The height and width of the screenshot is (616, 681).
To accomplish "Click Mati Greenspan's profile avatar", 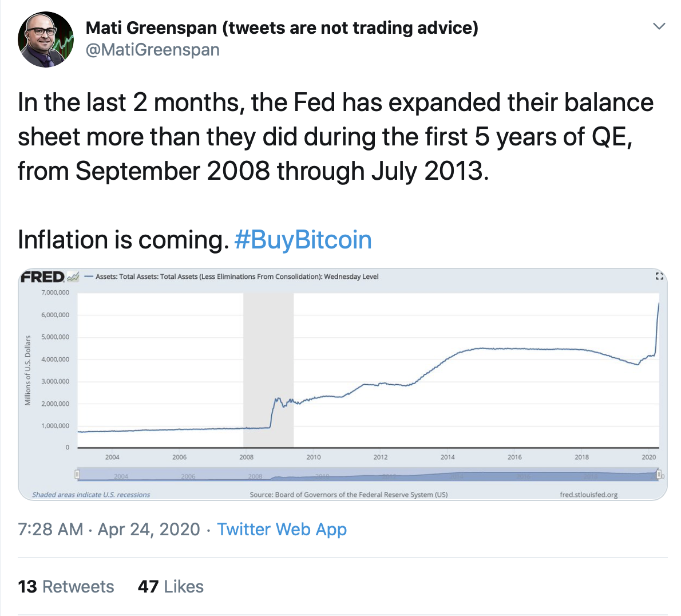I will [x=46, y=40].
